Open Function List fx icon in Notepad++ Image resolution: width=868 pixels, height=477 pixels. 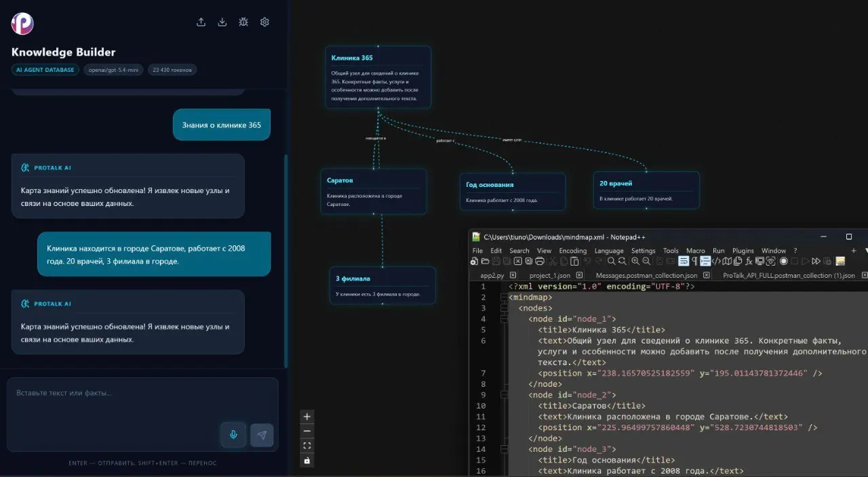coord(749,261)
